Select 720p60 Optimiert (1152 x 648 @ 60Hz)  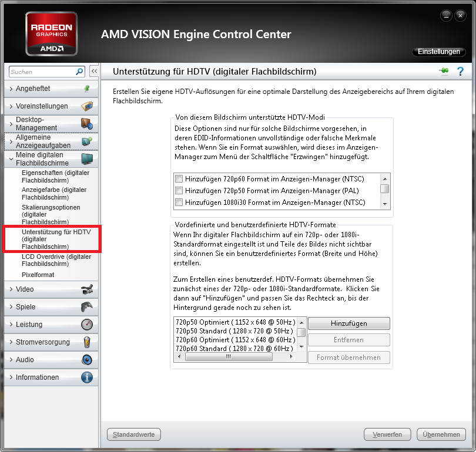pos(235,340)
